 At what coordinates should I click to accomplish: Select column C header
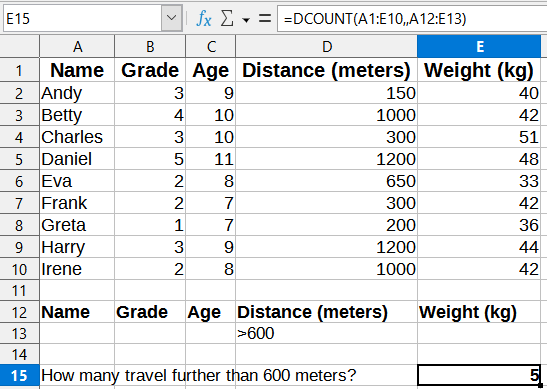[211, 46]
